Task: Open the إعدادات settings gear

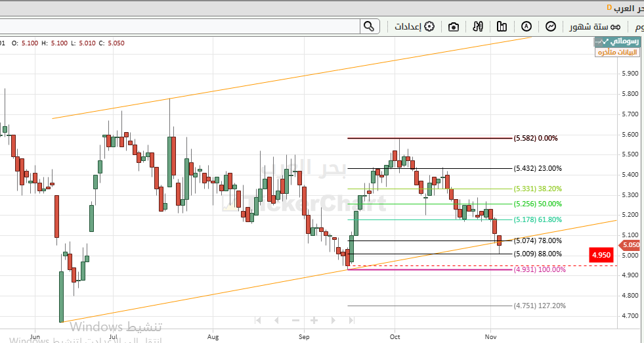Action: pyautogui.click(x=415, y=27)
